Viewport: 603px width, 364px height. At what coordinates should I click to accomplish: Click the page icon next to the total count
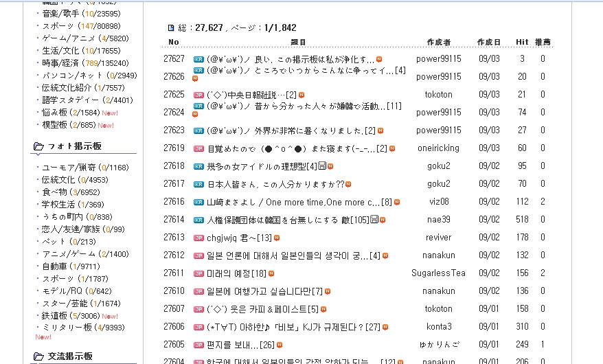click(x=171, y=28)
